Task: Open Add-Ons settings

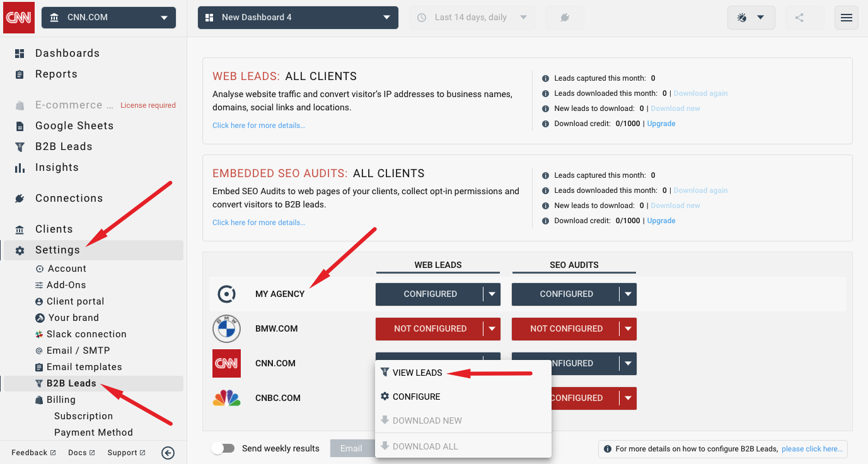Action: pos(66,285)
